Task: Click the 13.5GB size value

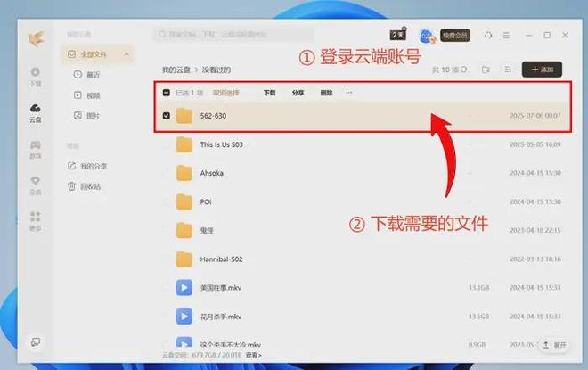Action: 479,317
